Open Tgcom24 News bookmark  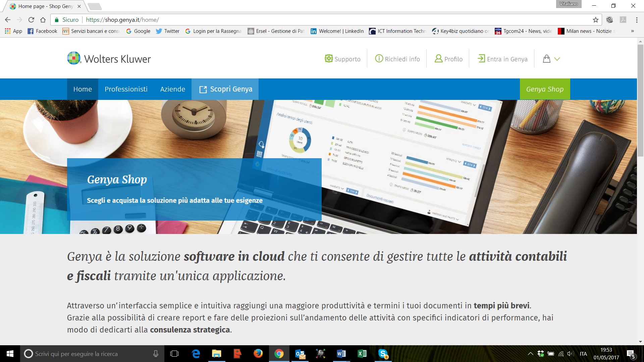coord(523,31)
